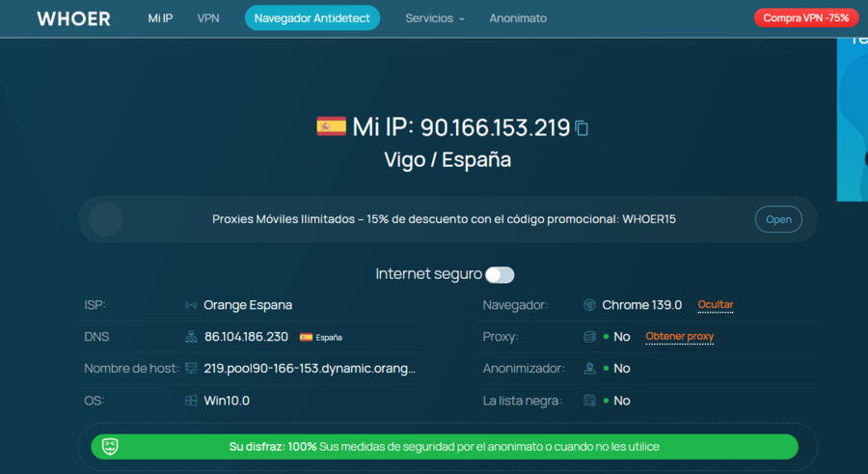Copy the IP address using copy icon
The image size is (868, 474).
click(582, 128)
